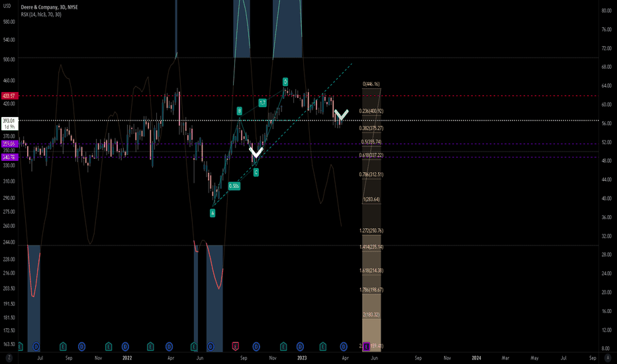Click 56.00 on the right RSX scale
This screenshot has width=617, height=364.
click(606, 124)
